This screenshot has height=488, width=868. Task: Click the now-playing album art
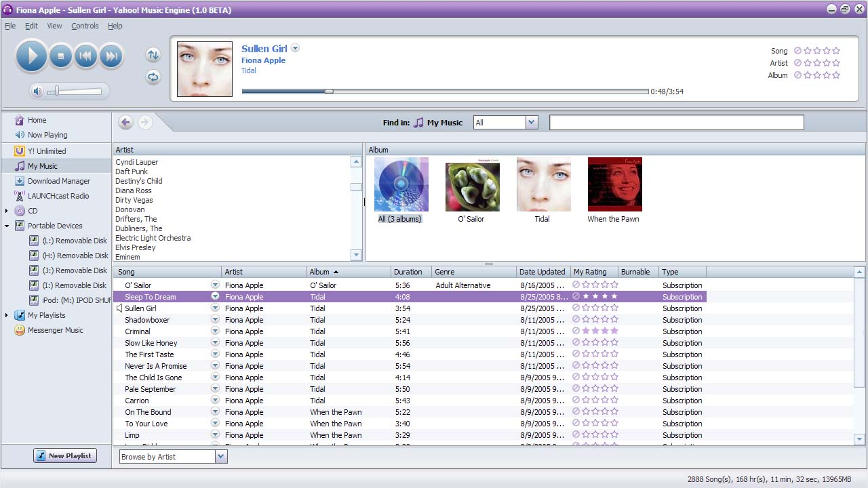coord(205,69)
